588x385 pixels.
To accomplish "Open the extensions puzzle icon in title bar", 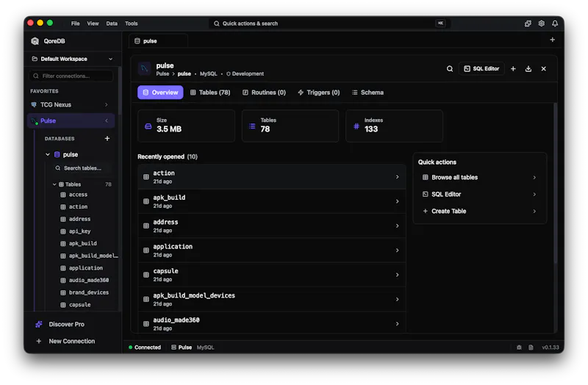I will tap(528, 24).
